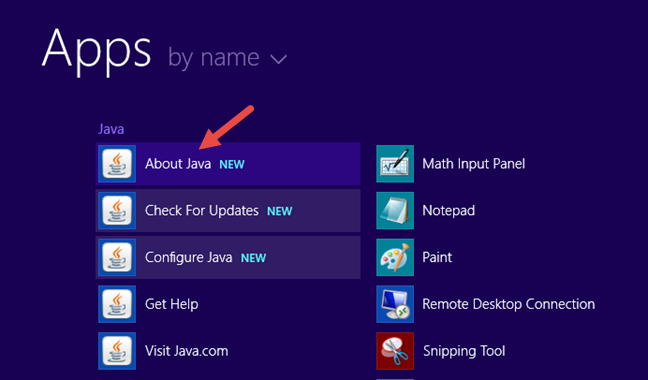The image size is (648, 380).
Task: Click the 'Apps' title heading
Action: click(x=96, y=51)
